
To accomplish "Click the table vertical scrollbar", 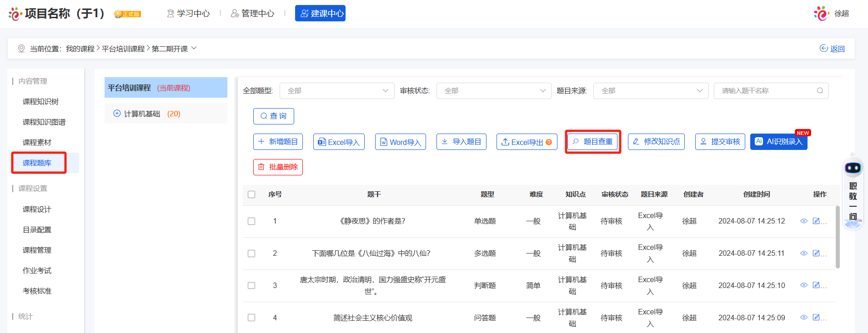I will (x=838, y=237).
